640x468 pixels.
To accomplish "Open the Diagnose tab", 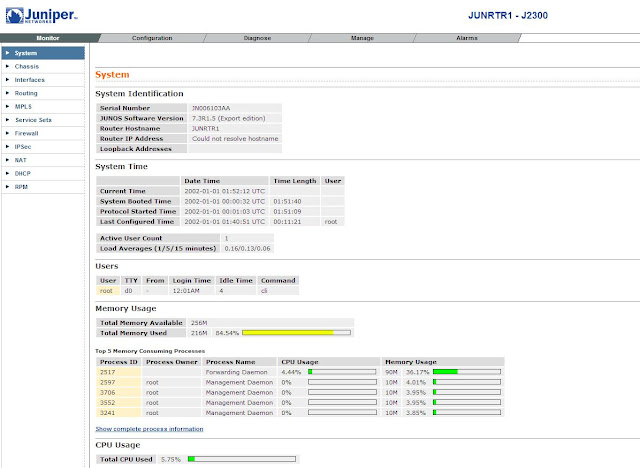I will pyautogui.click(x=257, y=38).
